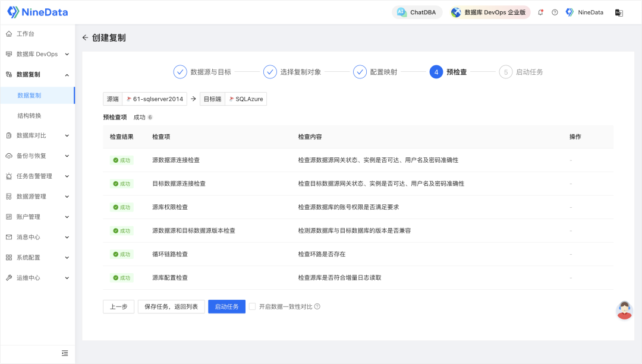This screenshot has width=642, height=364.
Task: Click the 启动任务 button
Action: pos(226,306)
